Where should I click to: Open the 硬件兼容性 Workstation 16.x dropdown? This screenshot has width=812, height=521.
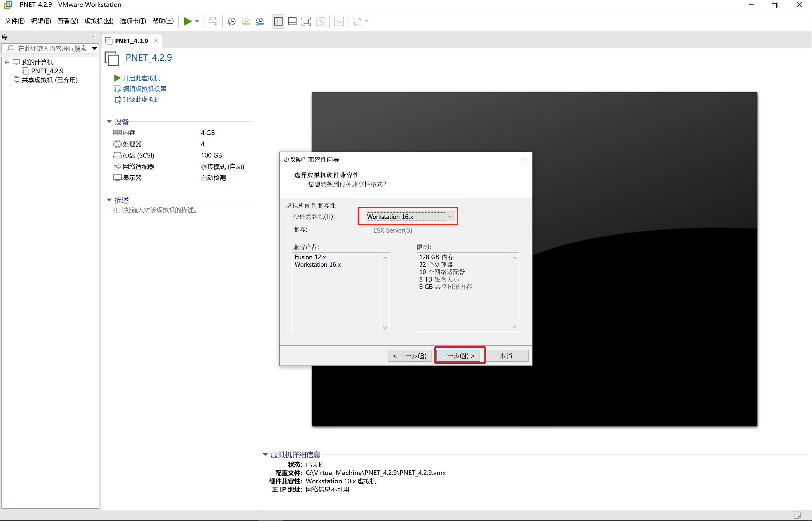point(410,217)
